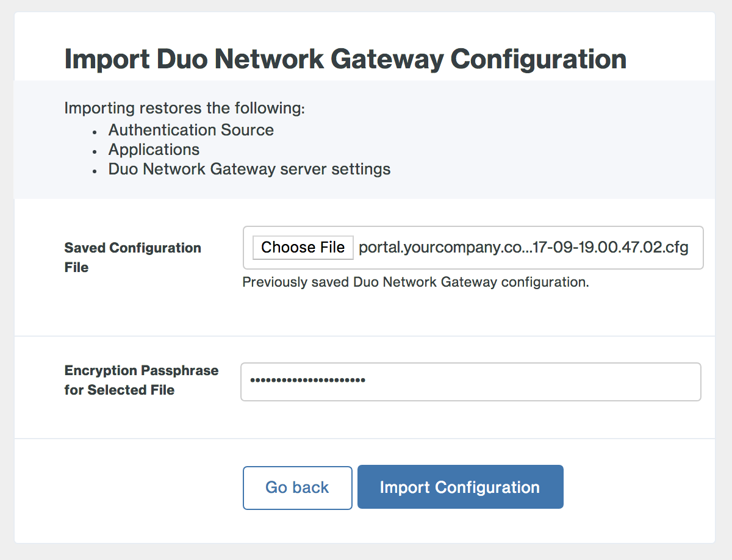Open the file picker via Choose File
732x560 pixels.
point(303,247)
